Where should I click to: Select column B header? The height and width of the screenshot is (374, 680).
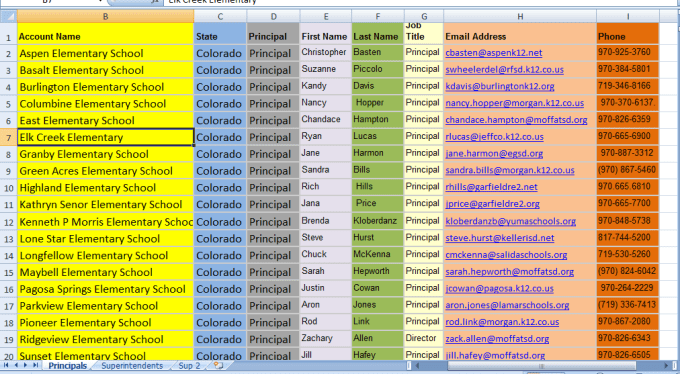(105, 16)
